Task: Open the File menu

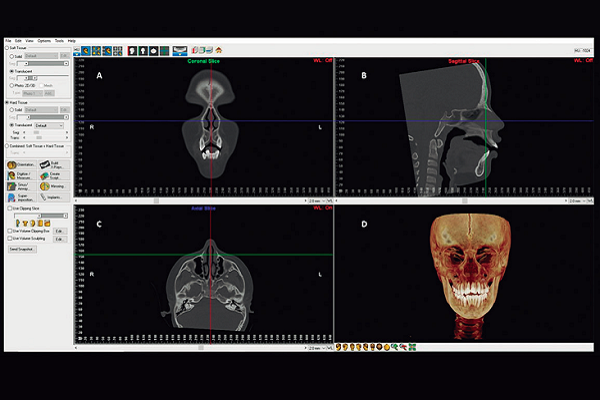Action: (x=8, y=41)
